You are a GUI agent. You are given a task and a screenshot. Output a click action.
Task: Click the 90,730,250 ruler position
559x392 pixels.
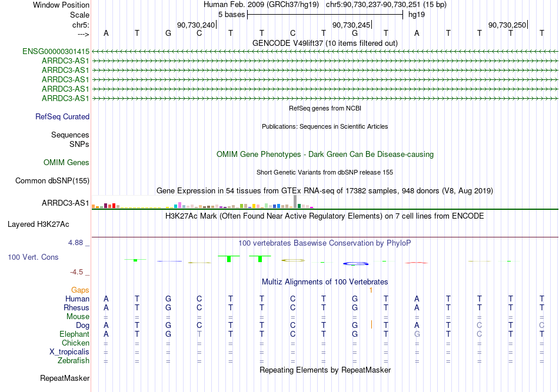coord(507,25)
